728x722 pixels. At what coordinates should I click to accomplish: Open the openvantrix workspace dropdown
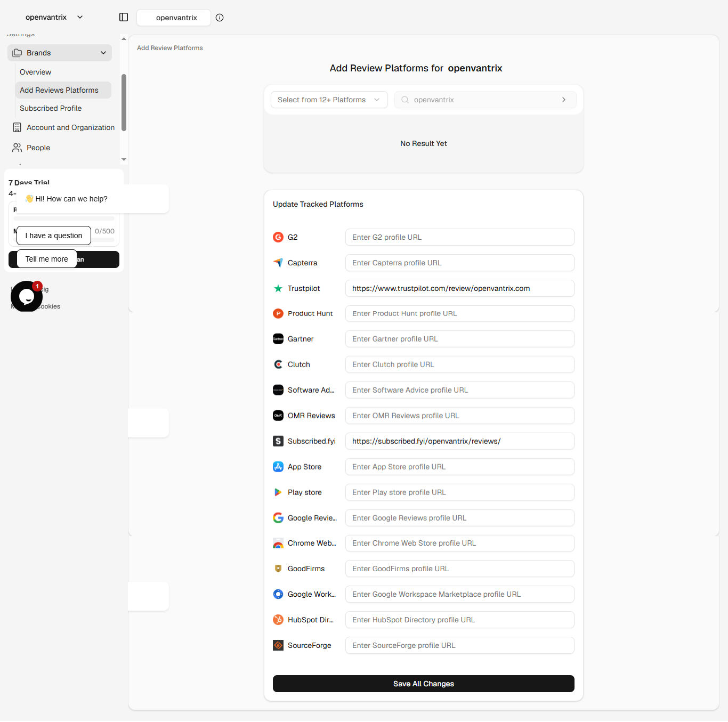pyautogui.click(x=54, y=17)
